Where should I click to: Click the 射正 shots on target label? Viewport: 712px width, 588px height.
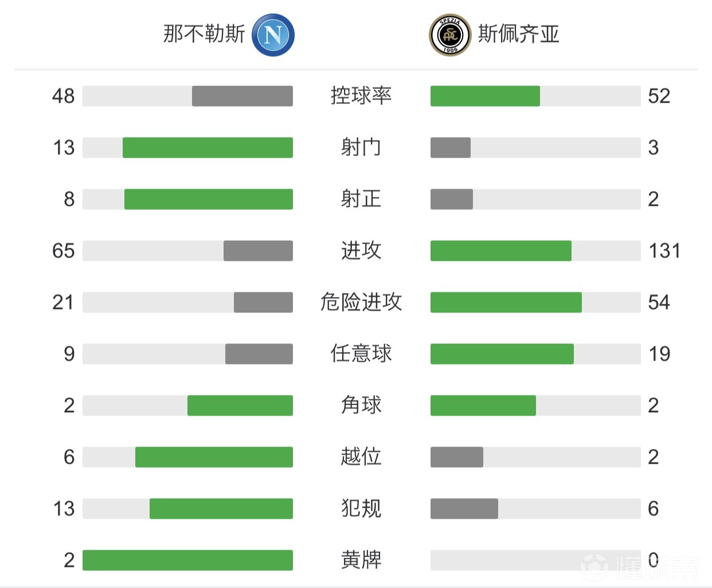click(x=361, y=199)
